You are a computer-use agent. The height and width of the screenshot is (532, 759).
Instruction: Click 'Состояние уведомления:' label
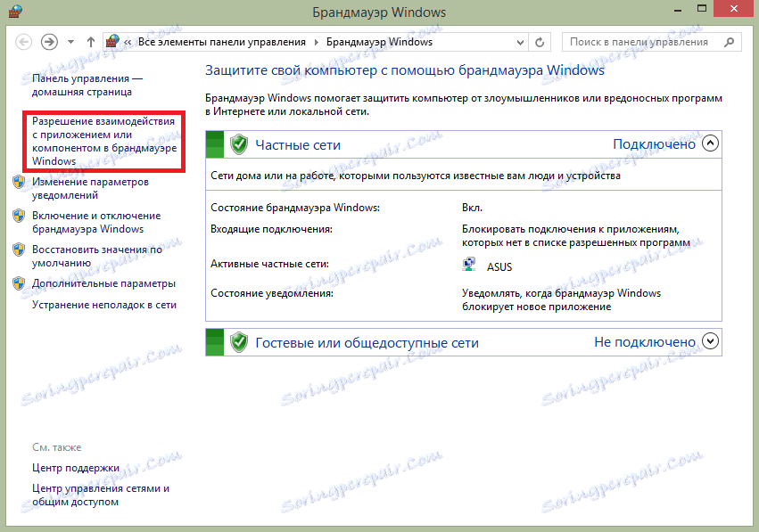(x=272, y=293)
